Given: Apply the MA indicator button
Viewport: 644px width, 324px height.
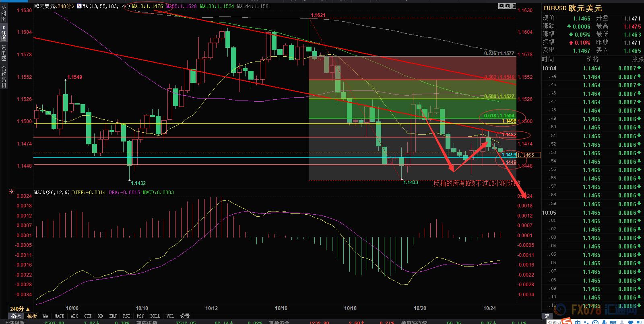Looking at the screenshot, I should point(46,316).
